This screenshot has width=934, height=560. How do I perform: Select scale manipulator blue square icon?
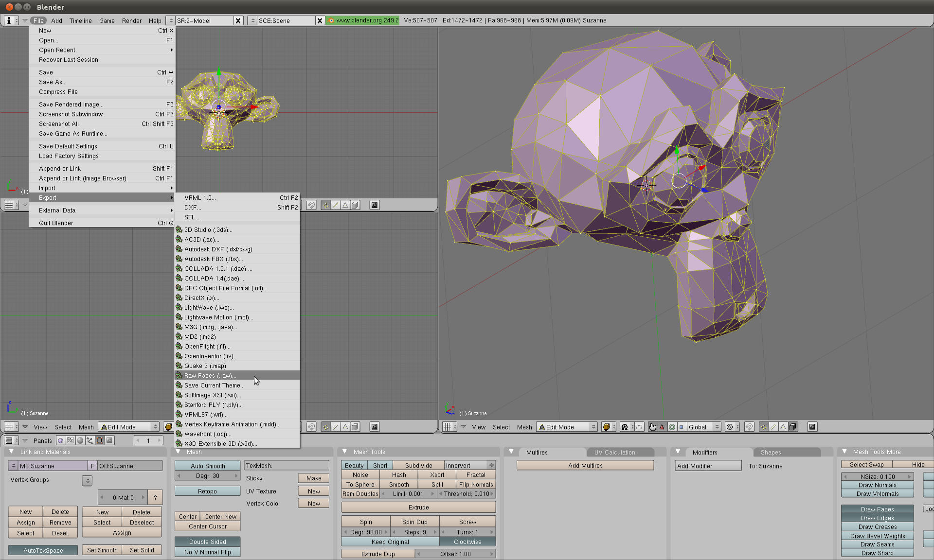click(x=682, y=427)
